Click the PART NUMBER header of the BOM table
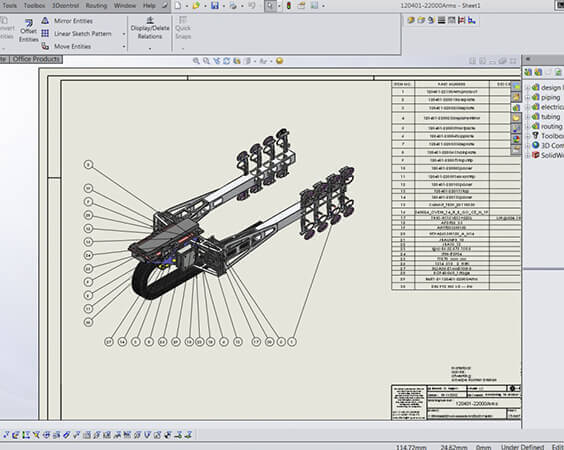Viewport: 564px width, 450px height. point(452,84)
